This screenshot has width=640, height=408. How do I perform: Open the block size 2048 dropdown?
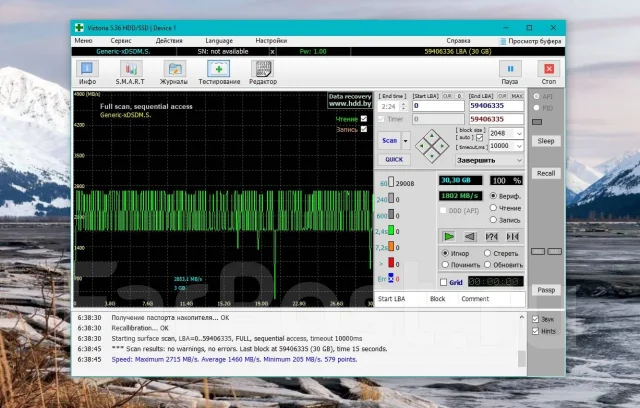pos(519,133)
